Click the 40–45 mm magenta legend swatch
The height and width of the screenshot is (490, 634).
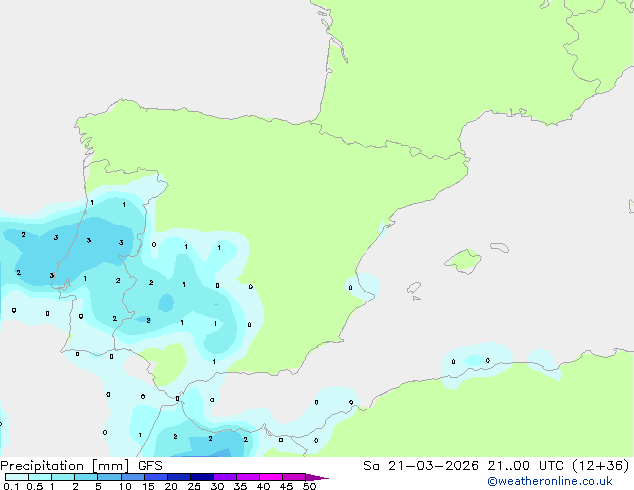point(271,477)
